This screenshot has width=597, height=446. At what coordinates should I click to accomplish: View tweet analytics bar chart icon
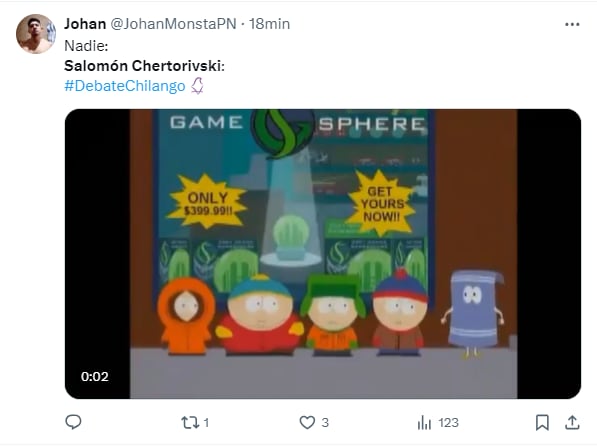coord(424,422)
